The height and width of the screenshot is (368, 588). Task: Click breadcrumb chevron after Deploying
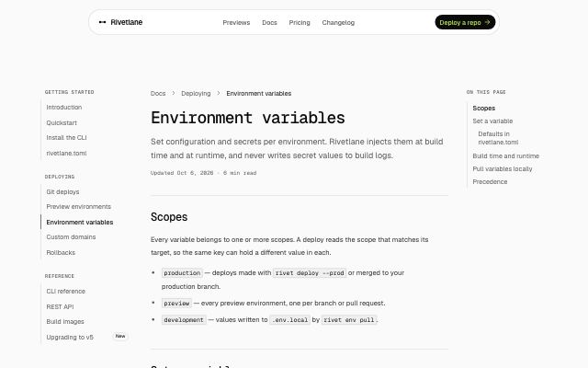coord(219,93)
